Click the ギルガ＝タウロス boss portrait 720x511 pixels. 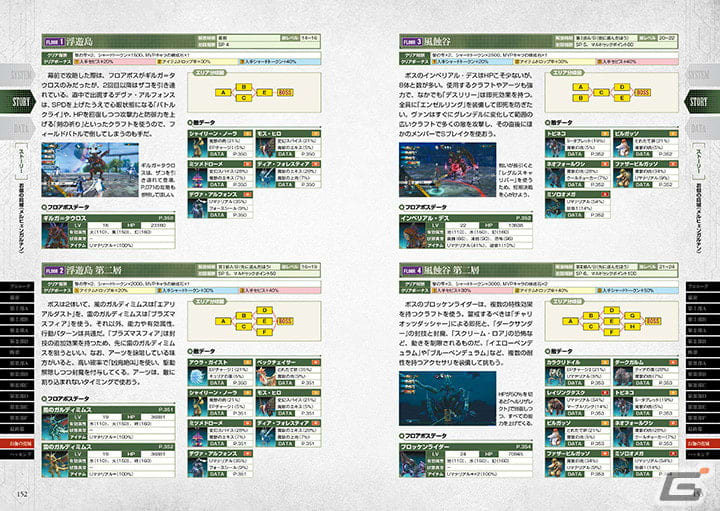coord(55,235)
